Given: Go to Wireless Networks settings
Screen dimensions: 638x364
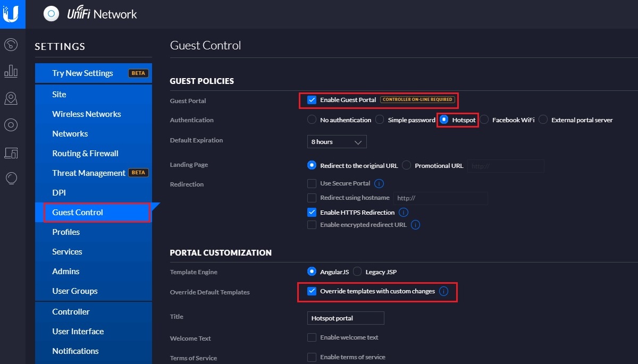Looking at the screenshot, I should click(87, 114).
